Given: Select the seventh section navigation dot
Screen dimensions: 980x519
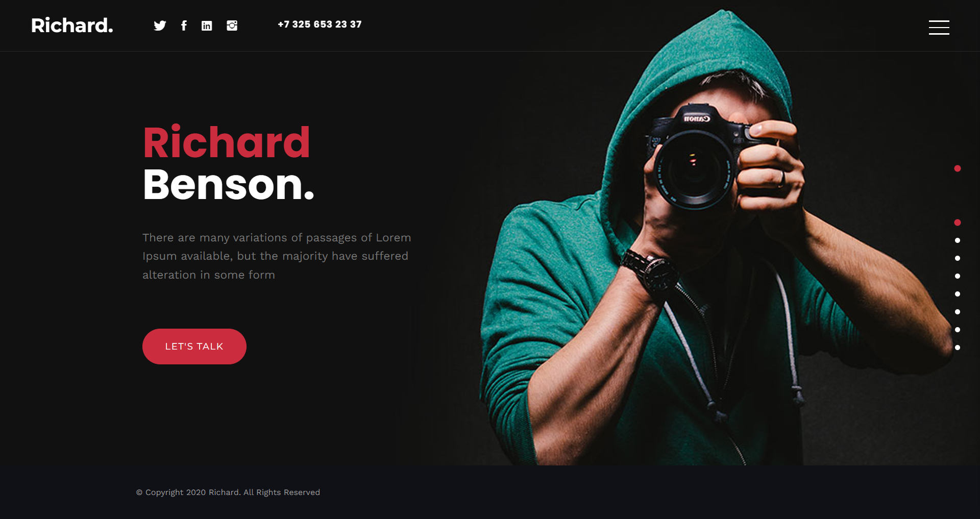Looking at the screenshot, I should 958,330.
